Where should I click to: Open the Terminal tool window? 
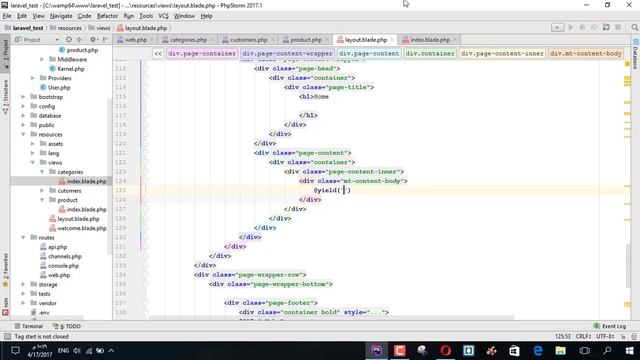click(x=29, y=326)
